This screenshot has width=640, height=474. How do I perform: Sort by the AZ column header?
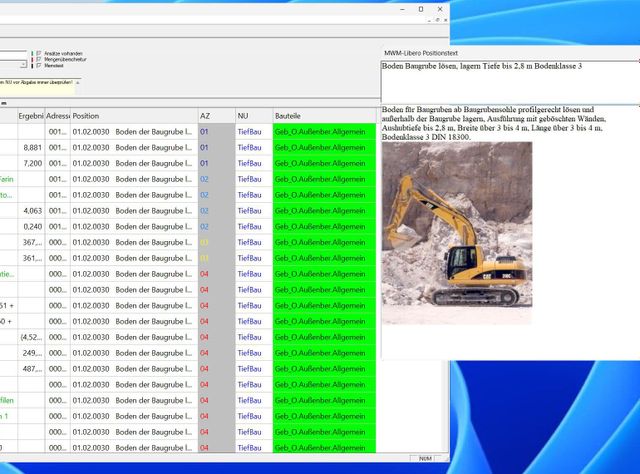click(x=216, y=116)
